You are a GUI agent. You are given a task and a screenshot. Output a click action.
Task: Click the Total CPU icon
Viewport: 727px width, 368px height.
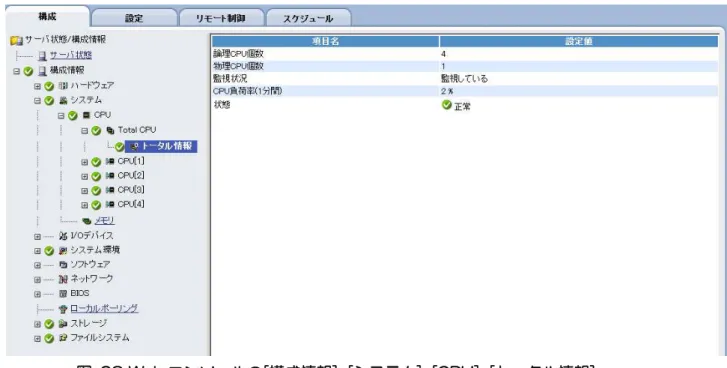click(110, 130)
